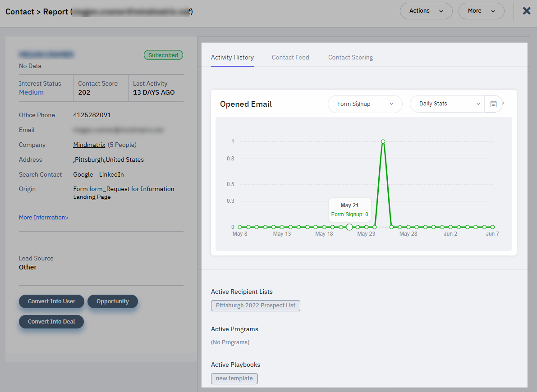
Task: Open the Contact Scoring tab
Action: (x=350, y=57)
